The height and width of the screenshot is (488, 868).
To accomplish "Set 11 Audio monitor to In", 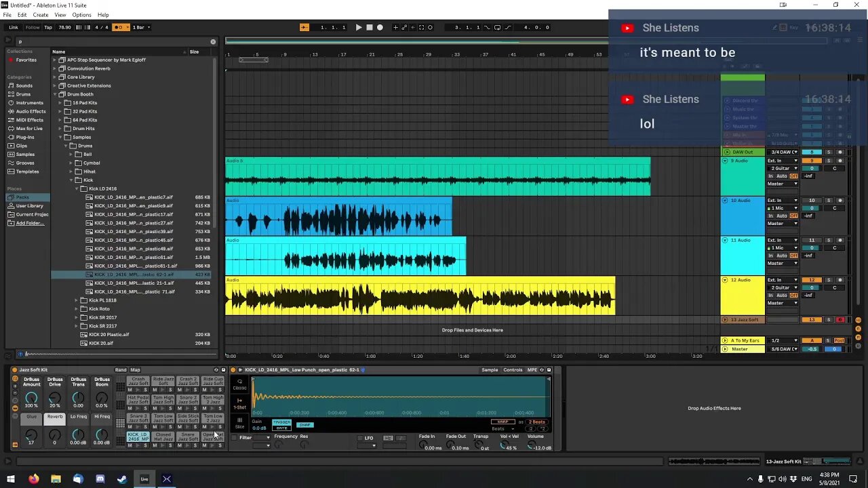I will tap(770, 256).
